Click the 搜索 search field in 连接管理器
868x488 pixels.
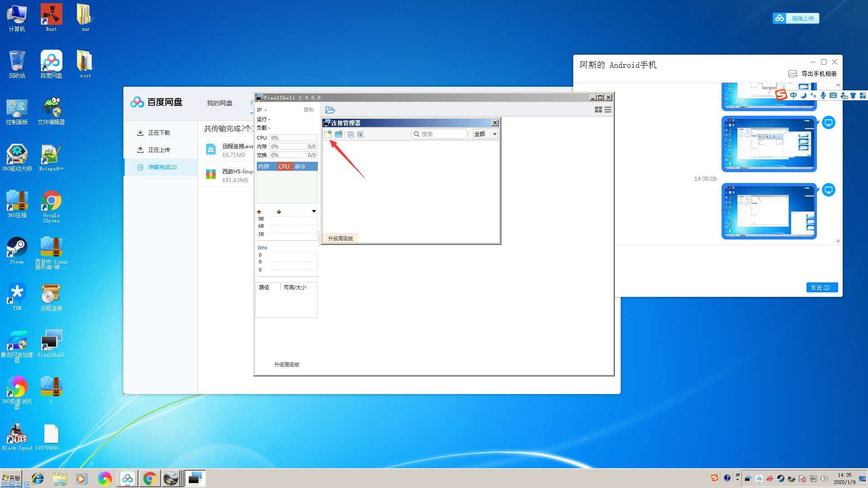pyautogui.click(x=439, y=134)
